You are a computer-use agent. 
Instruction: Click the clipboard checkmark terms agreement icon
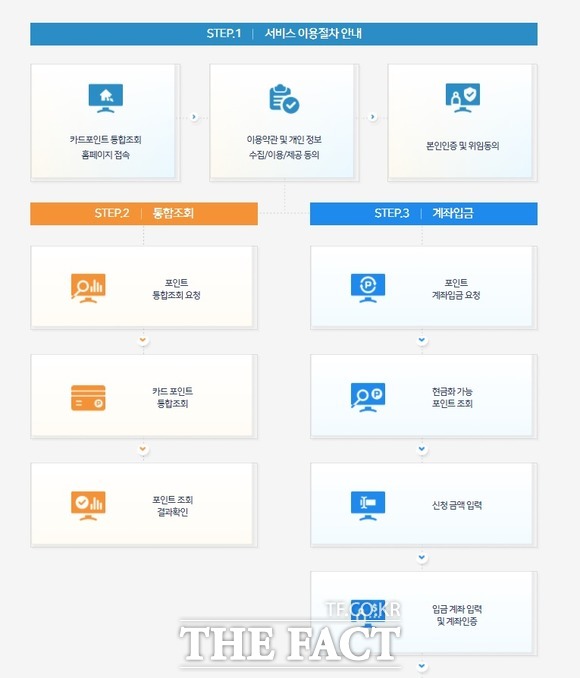pyautogui.click(x=284, y=99)
